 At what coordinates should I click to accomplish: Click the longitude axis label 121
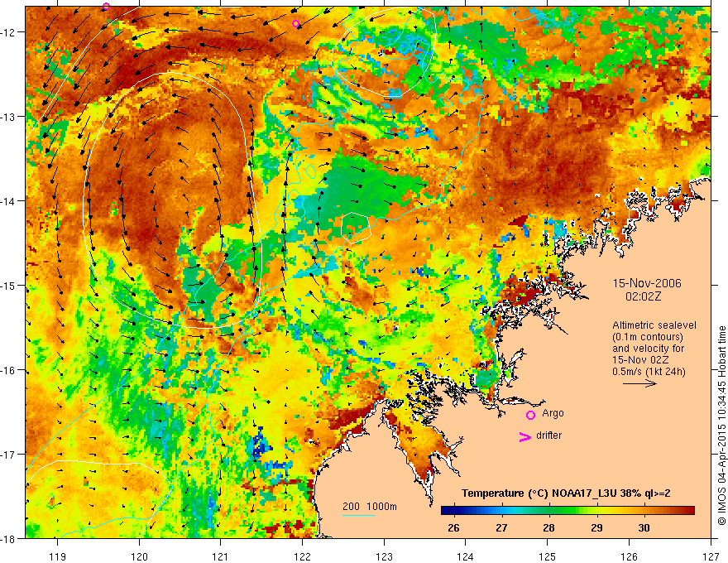point(220,556)
